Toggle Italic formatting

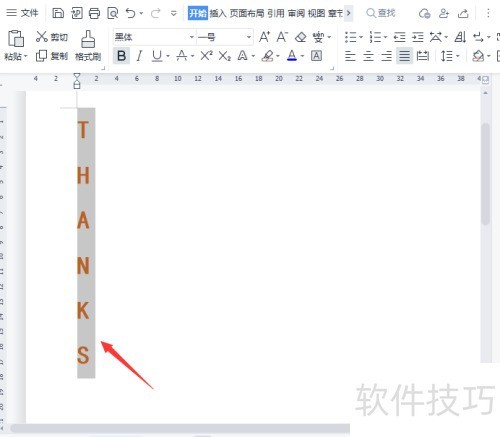pyautogui.click(x=139, y=56)
